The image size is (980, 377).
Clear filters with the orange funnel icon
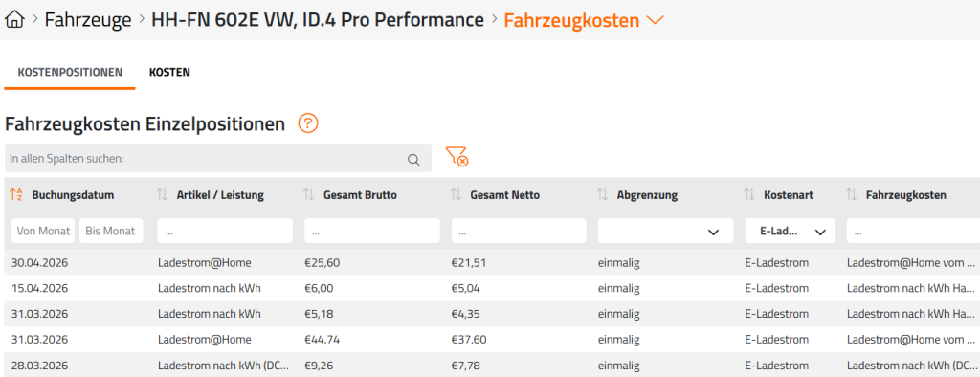(457, 156)
